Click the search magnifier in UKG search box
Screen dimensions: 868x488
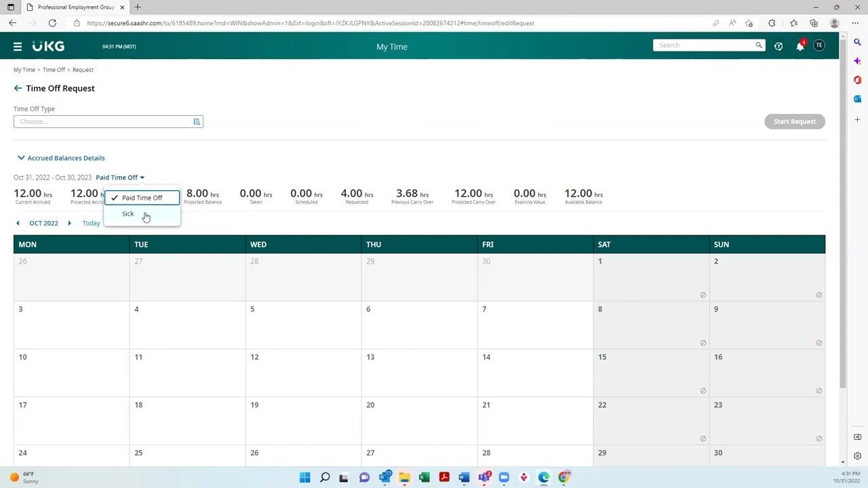(759, 45)
